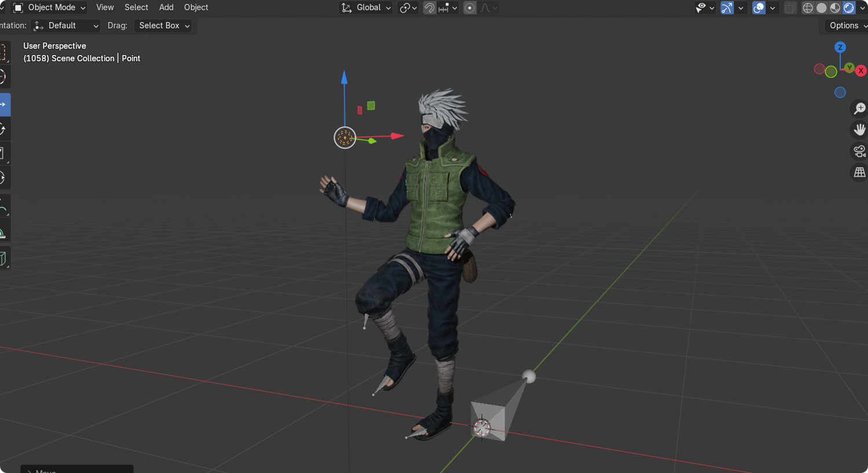Open the selectability and visibility dropdown
The width and height of the screenshot is (868, 473).
coord(705,8)
